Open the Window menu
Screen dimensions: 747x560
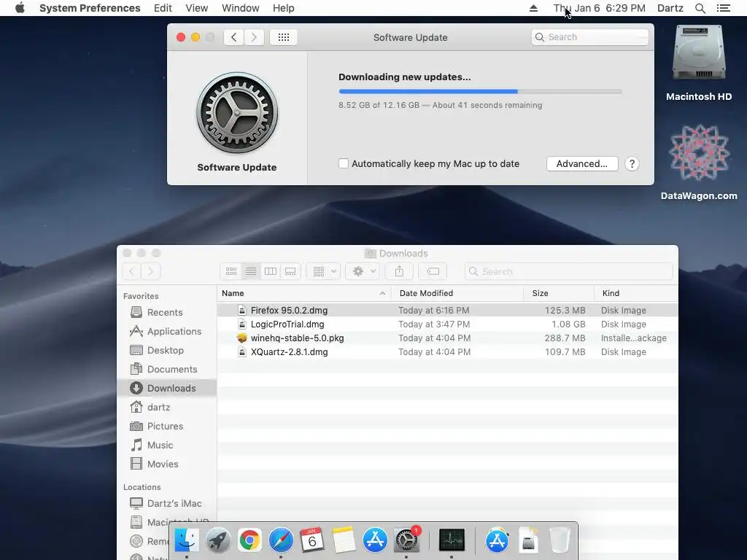[x=240, y=8]
